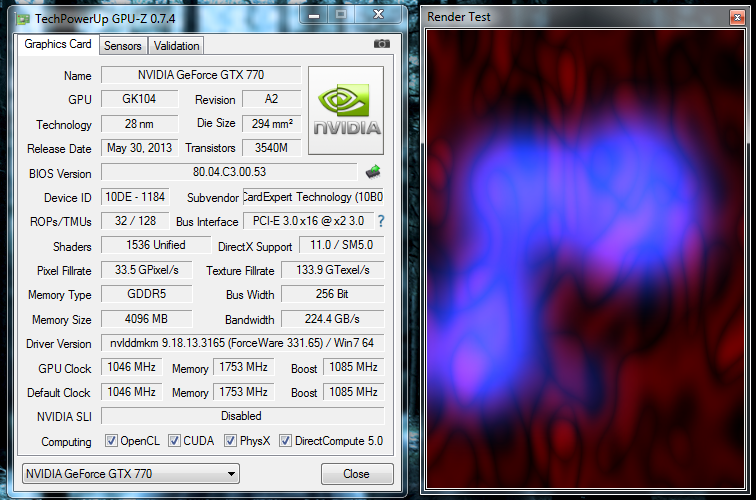The width and height of the screenshot is (756, 500).
Task: Click the Driver Version field nvlddmkm 9.18.13.3165
Action: coord(243,343)
